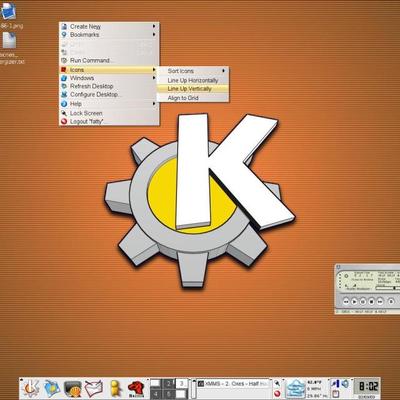Choose Align to Grid
This screenshot has width=400, height=400.
pos(193,98)
